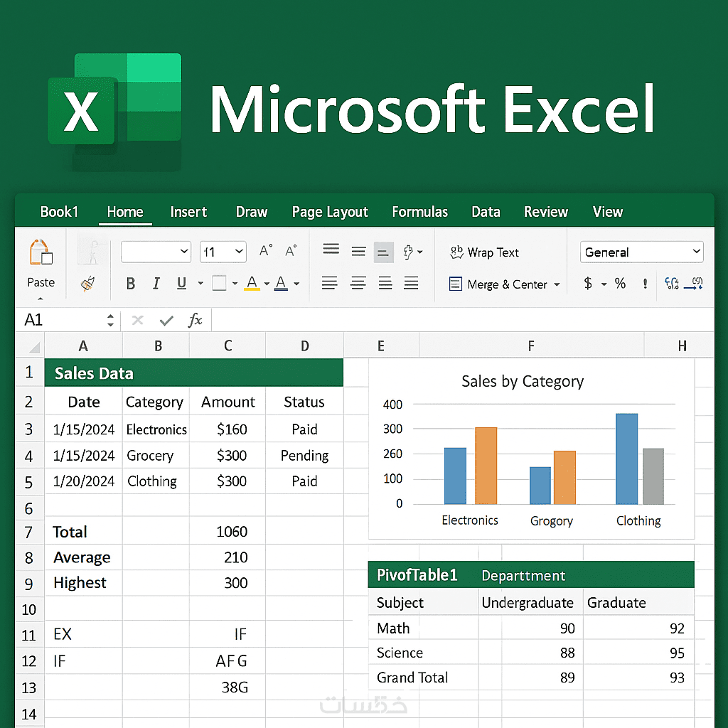Click into the formula bar
Screen dimensions: 728x728
462,320
